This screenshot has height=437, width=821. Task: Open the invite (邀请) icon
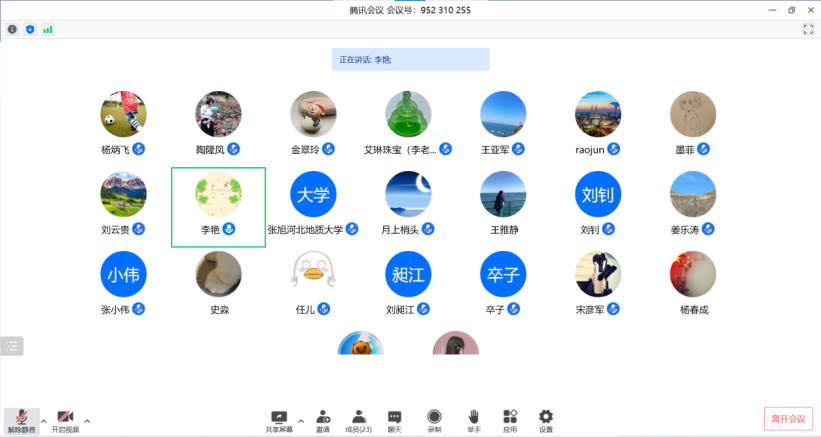[x=323, y=418]
